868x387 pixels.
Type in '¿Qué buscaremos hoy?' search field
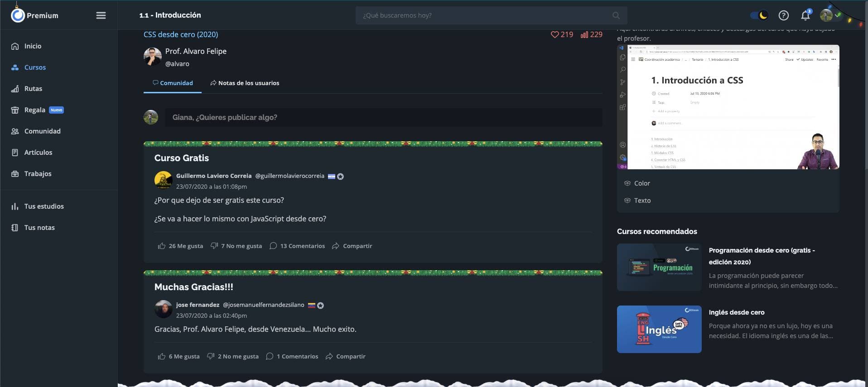[485, 15]
